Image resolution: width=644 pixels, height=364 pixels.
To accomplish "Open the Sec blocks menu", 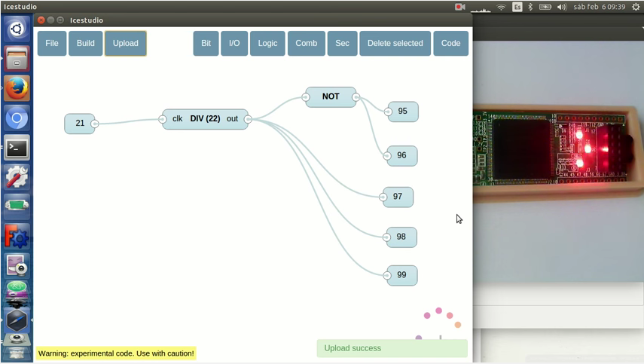I will pyautogui.click(x=342, y=44).
